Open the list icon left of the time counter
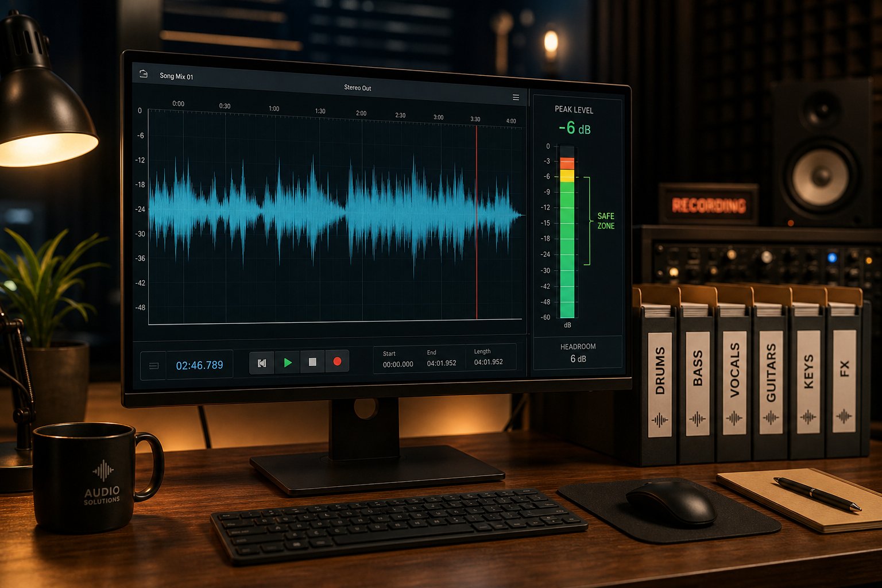This screenshot has height=588, width=882. click(153, 366)
